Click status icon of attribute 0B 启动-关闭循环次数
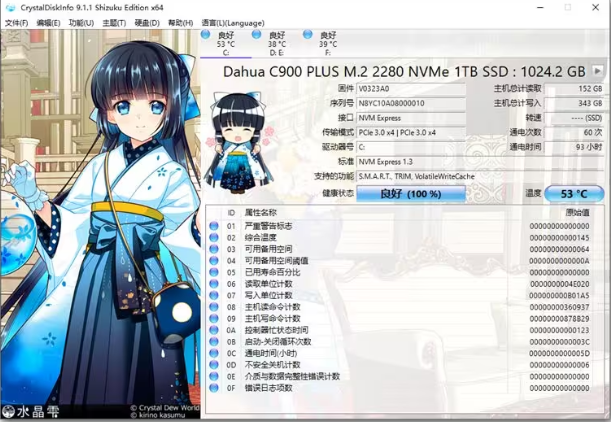The image size is (611, 422). tap(214, 341)
